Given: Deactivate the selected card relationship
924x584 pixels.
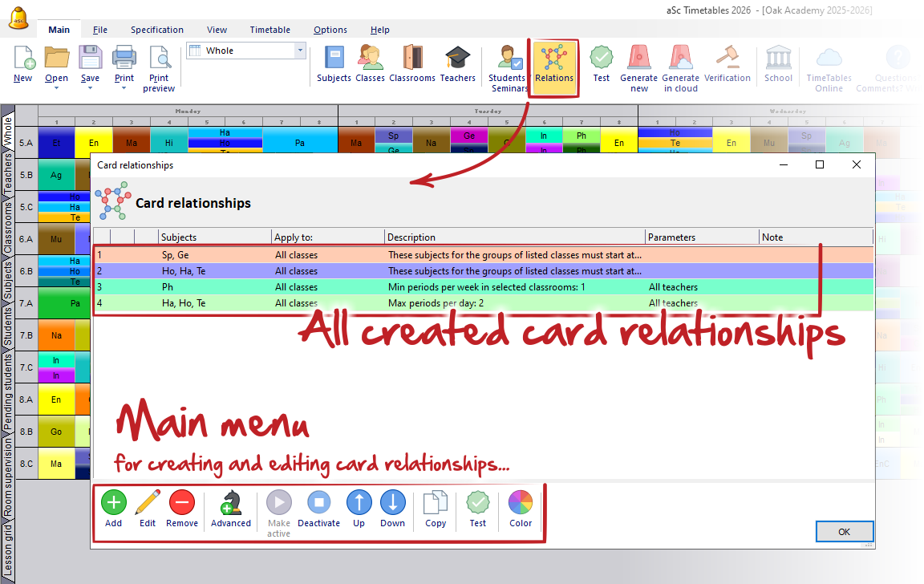Looking at the screenshot, I should point(318,503).
